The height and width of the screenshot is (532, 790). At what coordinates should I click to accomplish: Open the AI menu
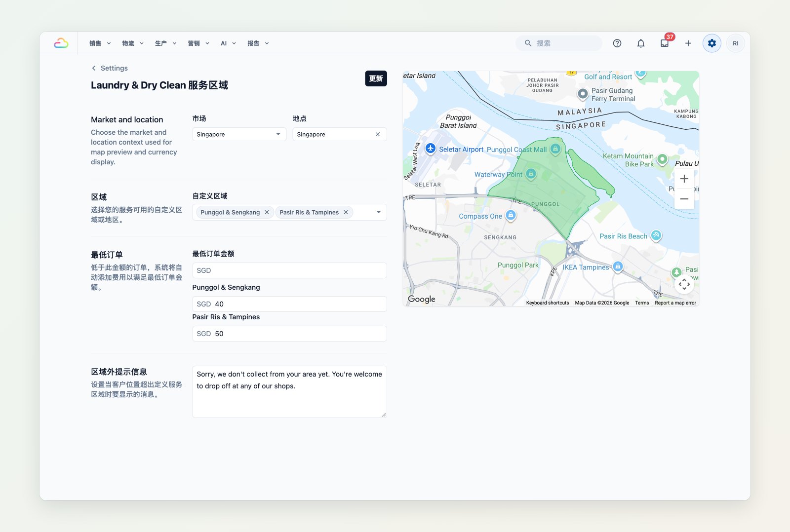pos(228,43)
